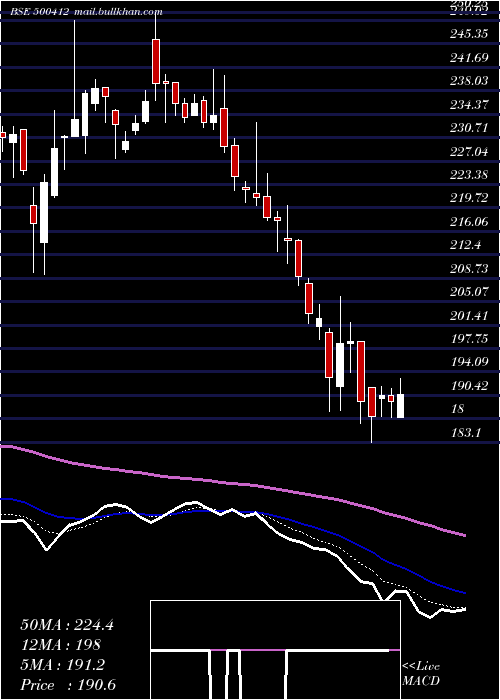This screenshot has height=700, width=500.
Task: Select the 238.03 price axis label
Action: pyautogui.click(x=468, y=81)
